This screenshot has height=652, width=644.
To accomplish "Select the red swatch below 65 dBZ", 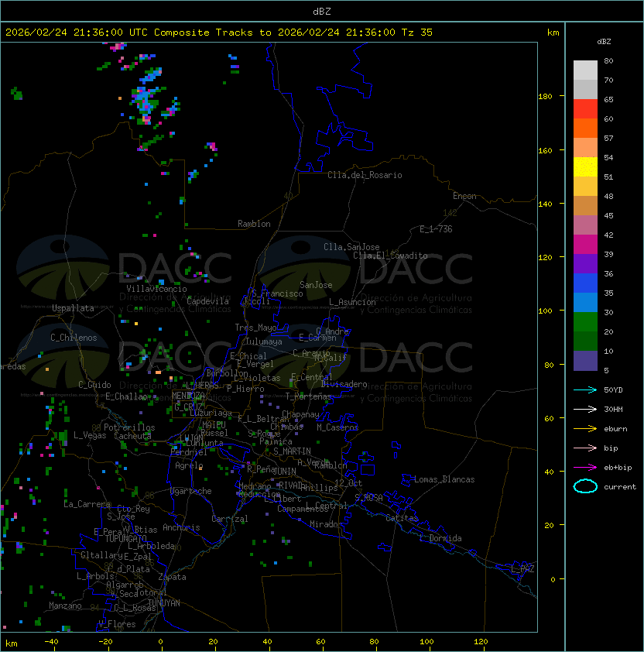I will [585, 109].
